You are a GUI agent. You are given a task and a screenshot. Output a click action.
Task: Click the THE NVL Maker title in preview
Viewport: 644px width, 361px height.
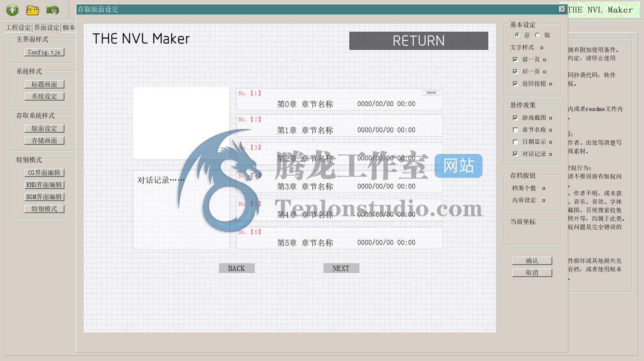tap(141, 39)
